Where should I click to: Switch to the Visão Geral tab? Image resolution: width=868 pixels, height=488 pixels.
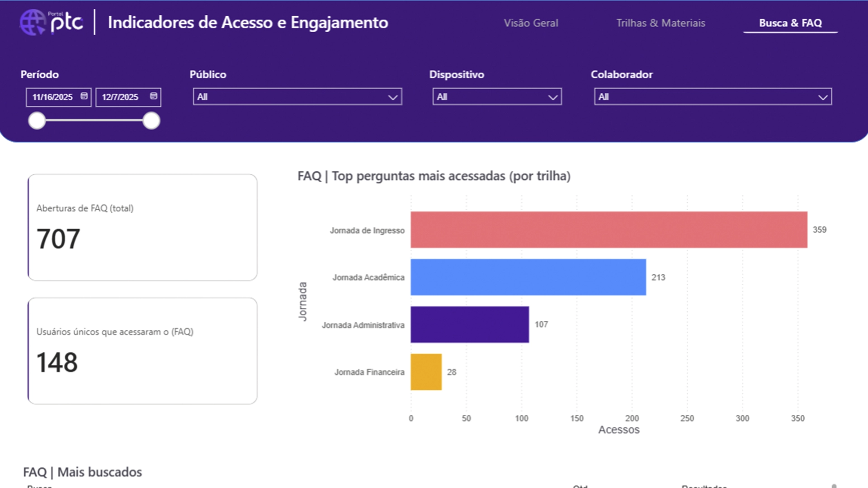coord(531,23)
